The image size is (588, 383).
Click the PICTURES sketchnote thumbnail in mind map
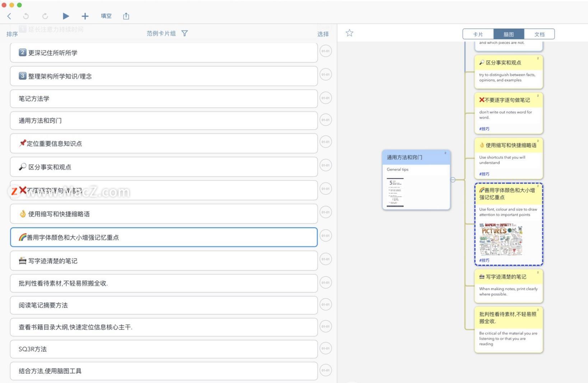501,239
